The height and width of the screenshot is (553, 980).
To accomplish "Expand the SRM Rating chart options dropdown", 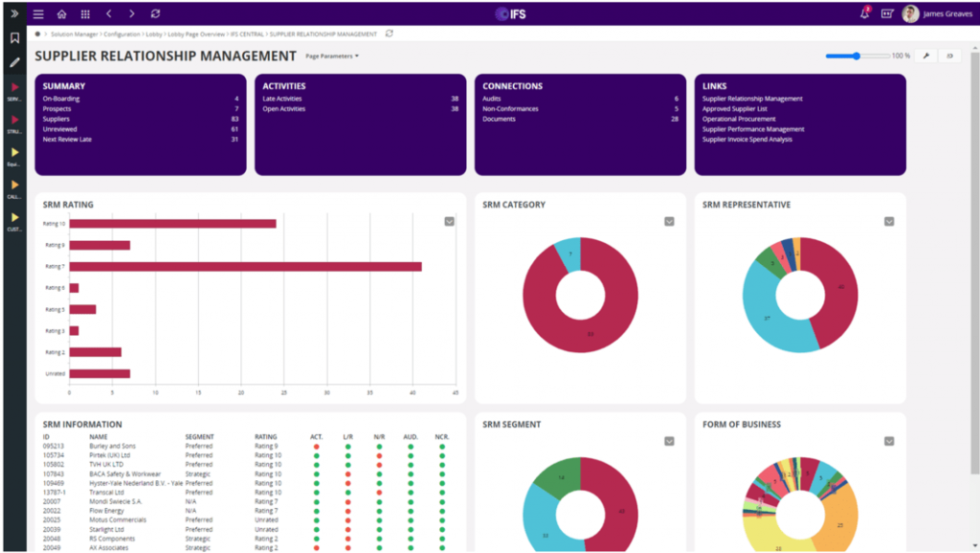I will click(449, 221).
